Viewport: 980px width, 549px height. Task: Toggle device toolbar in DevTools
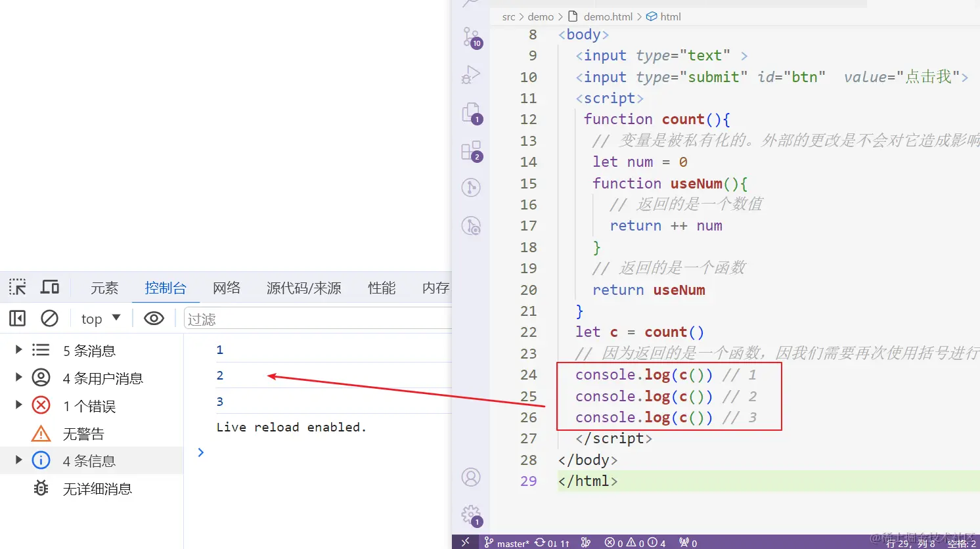(x=50, y=287)
